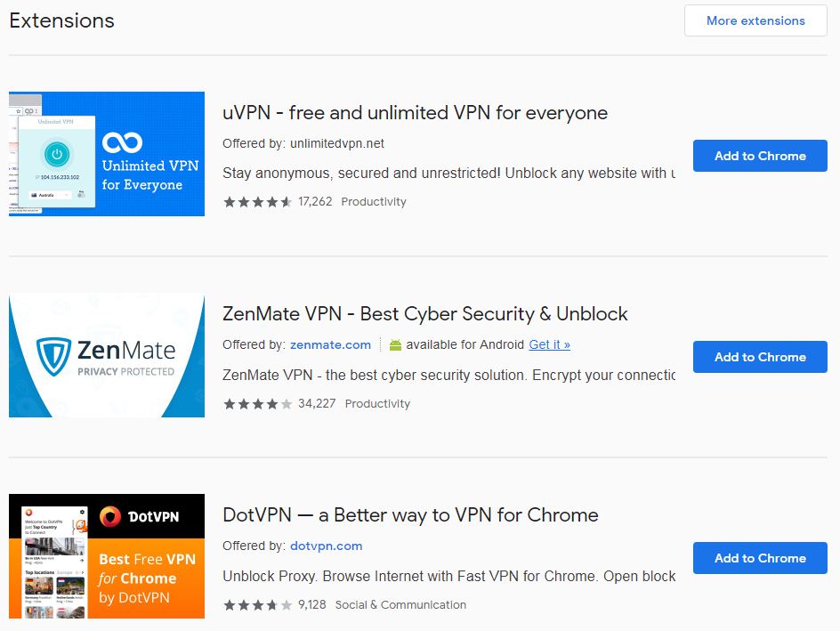This screenshot has width=840, height=631.
Task: Open the ZenMate Privacy Protected thumbnail
Action: click(x=107, y=355)
